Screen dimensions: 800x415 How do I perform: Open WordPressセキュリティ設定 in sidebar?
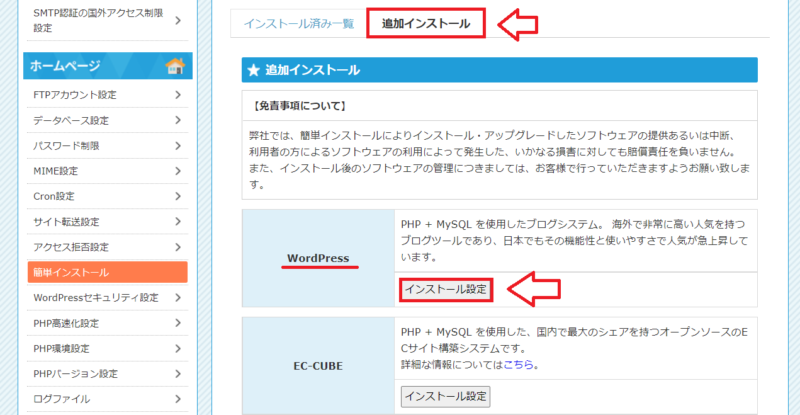(107, 298)
